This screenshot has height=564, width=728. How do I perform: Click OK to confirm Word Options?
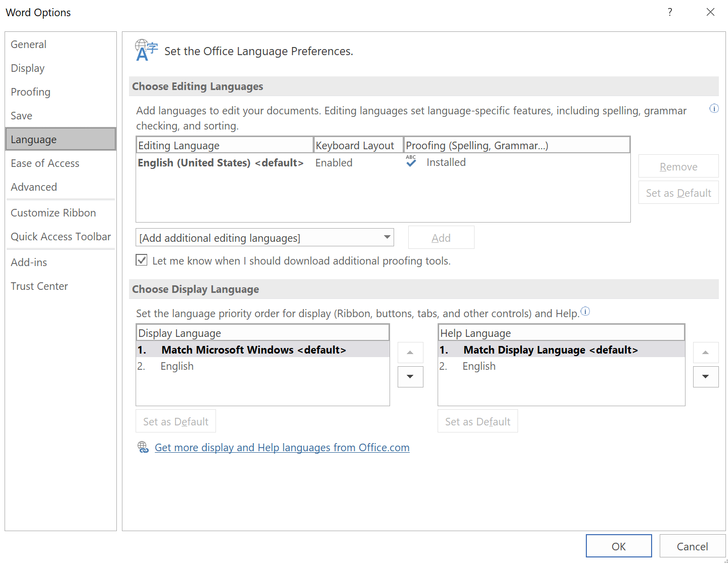[x=619, y=546]
